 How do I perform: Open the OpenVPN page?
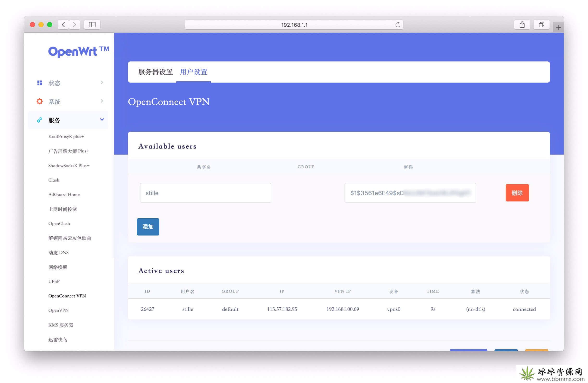click(58, 311)
